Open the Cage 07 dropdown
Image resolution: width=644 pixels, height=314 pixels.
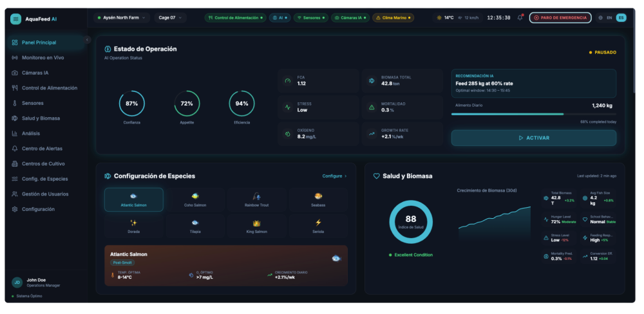[x=170, y=17]
